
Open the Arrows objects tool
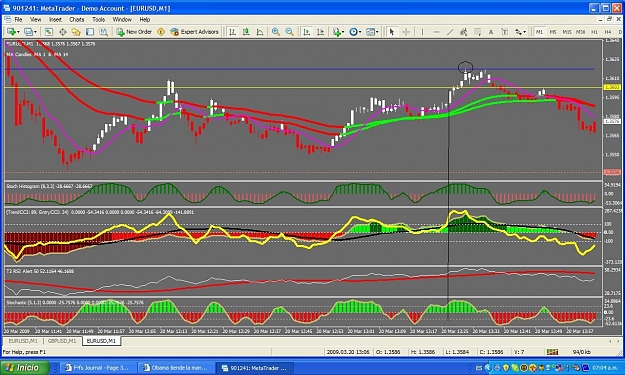pos(518,32)
